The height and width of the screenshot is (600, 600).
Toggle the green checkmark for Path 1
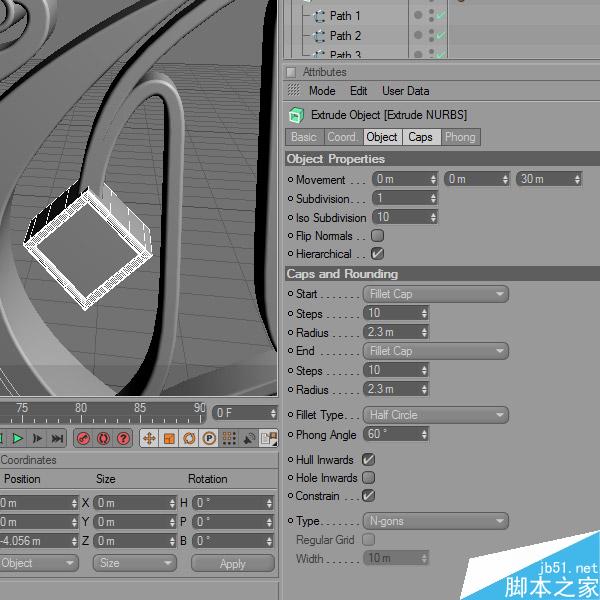(x=440, y=15)
